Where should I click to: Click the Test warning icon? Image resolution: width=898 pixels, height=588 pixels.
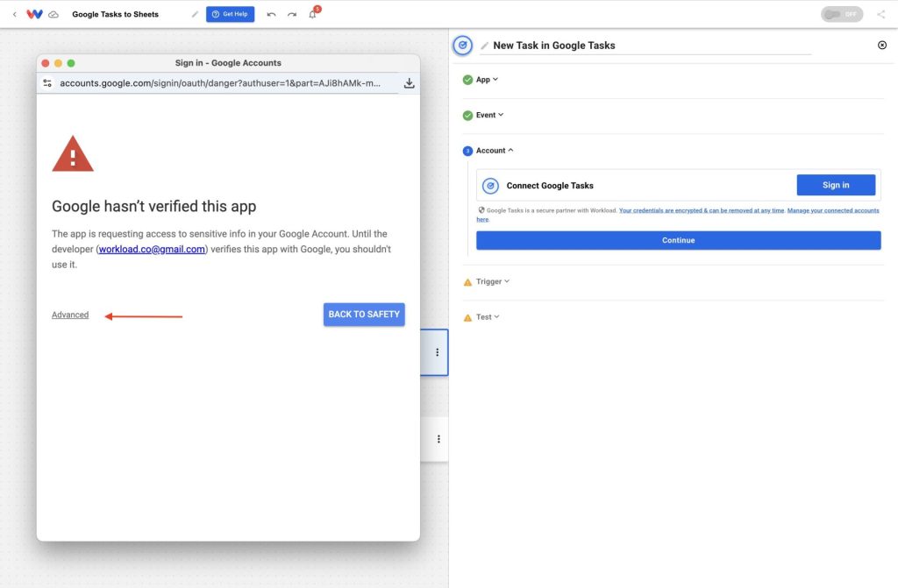(x=468, y=318)
